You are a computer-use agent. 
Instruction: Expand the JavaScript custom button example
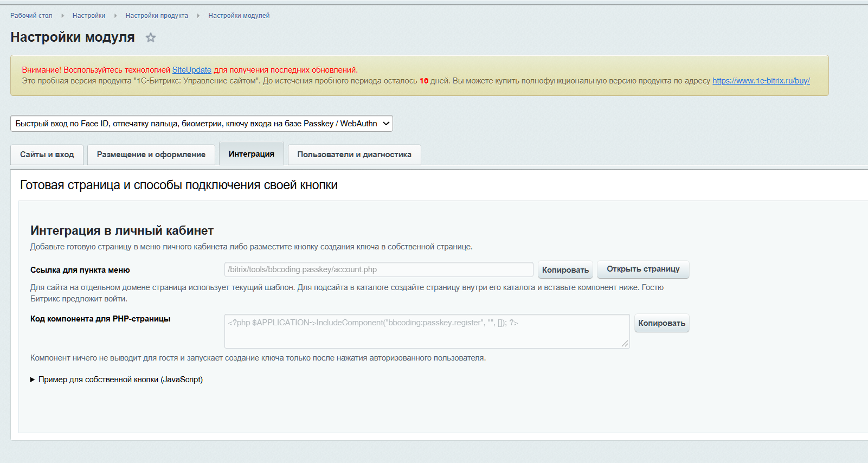point(117,380)
